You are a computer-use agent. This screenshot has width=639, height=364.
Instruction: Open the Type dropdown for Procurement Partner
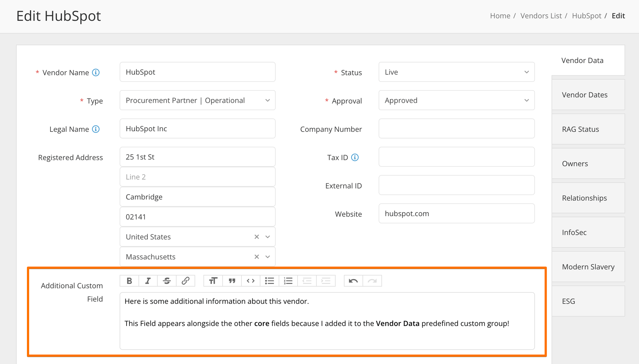pyautogui.click(x=267, y=100)
